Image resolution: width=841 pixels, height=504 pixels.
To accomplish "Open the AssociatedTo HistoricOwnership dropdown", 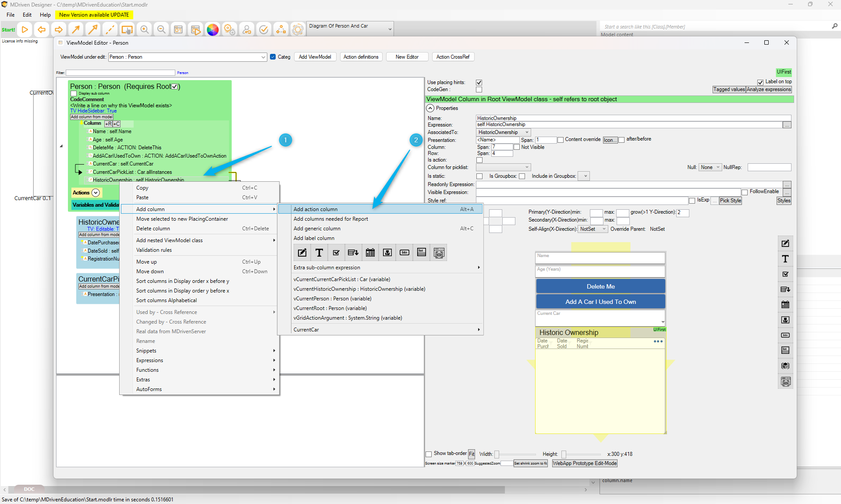I will click(503, 132).
